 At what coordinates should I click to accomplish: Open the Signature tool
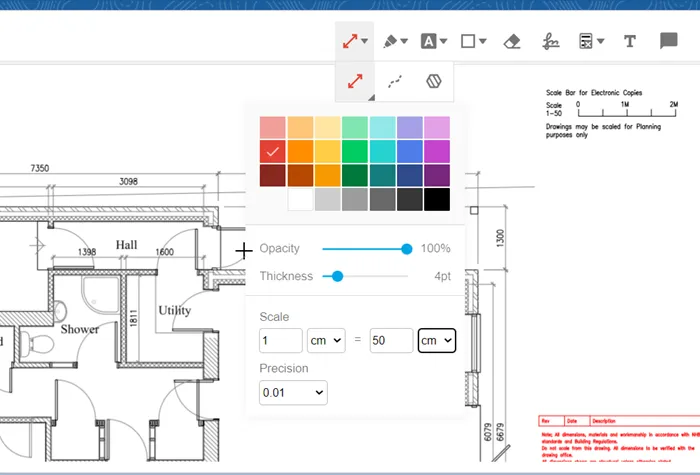click(551, 42)
